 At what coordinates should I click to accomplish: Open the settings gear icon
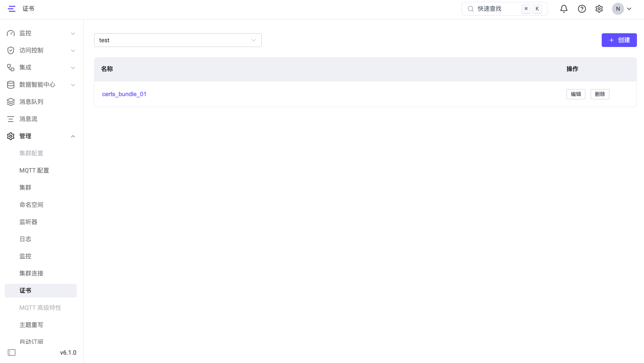click(x=599, y=9)
